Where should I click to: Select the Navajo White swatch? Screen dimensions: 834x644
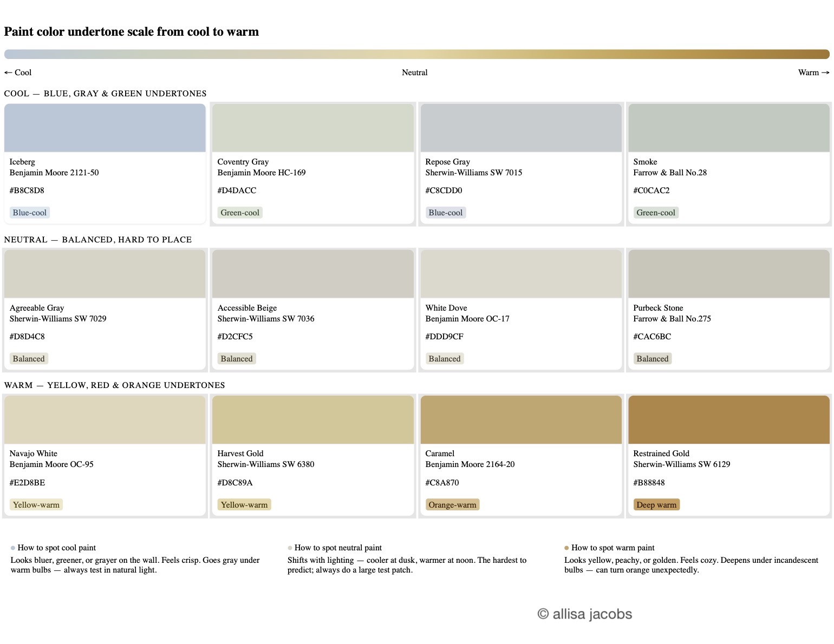pyautogui.click(x=105, y=419)
